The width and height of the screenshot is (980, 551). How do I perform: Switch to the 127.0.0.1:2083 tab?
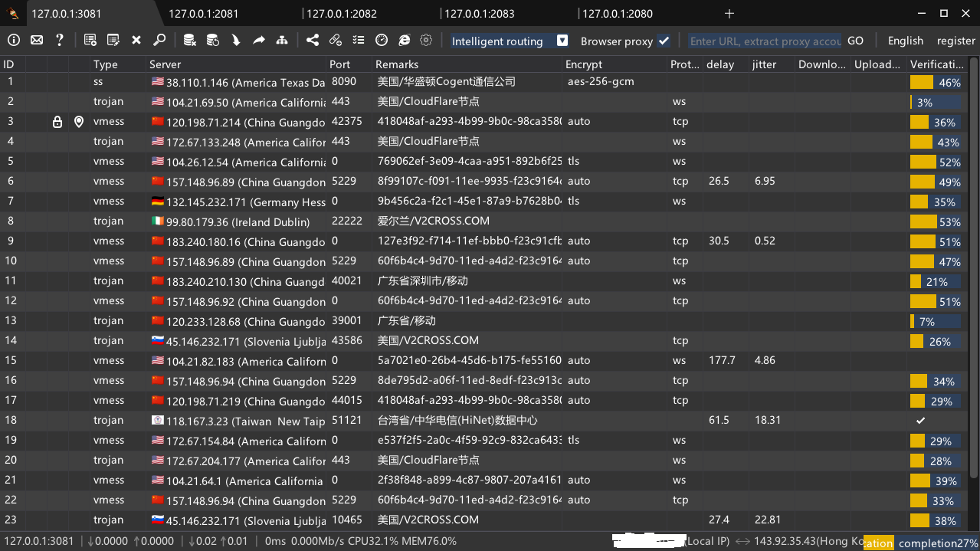tap(480, 13)
